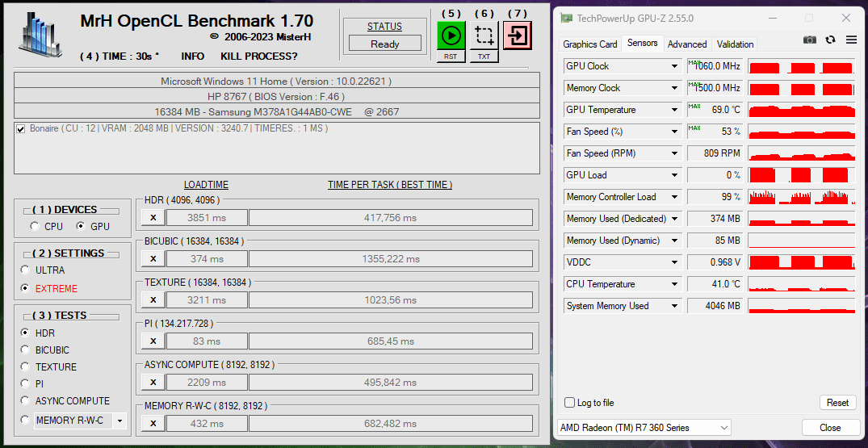Open the GPU Load sensor dropdown
Image resolution: width=868 pixels, height=448 pixels.
(674, 175)
